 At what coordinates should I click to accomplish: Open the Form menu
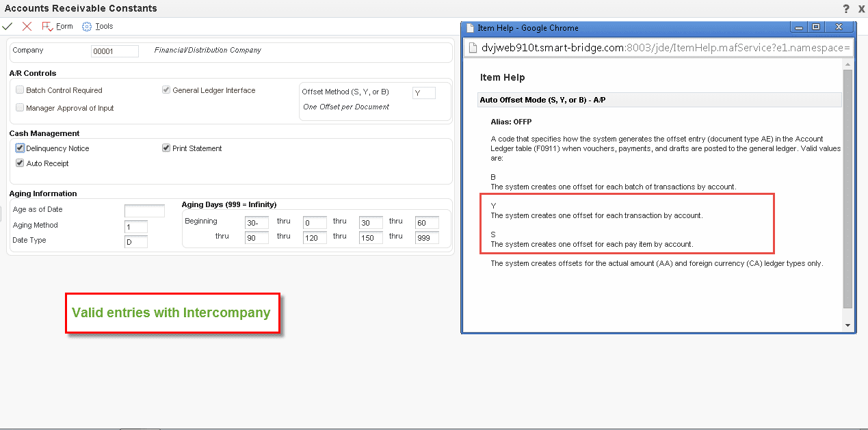(x=57, y=27)
